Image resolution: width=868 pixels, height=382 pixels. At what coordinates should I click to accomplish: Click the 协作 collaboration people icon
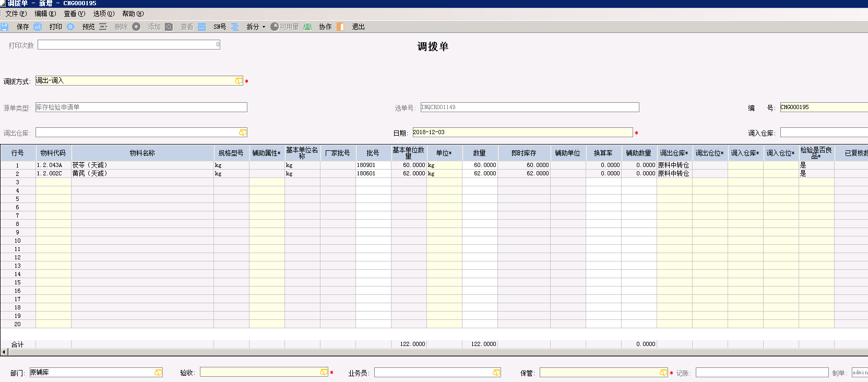(x=307, y=27)
